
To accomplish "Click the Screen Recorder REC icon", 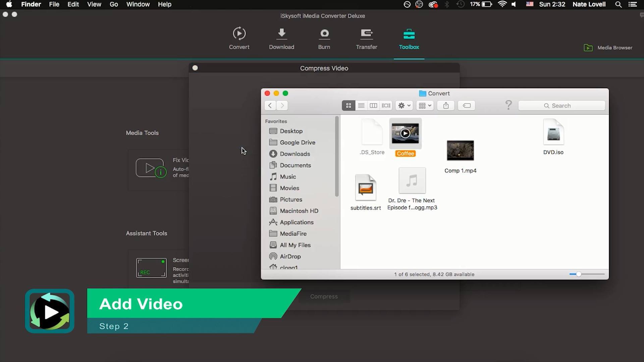I will click(x=151, y=267).
